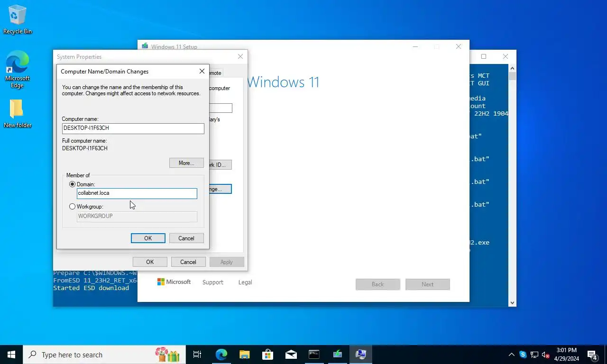Click the taskbar search box
The image size is (607, 364).
104,355
